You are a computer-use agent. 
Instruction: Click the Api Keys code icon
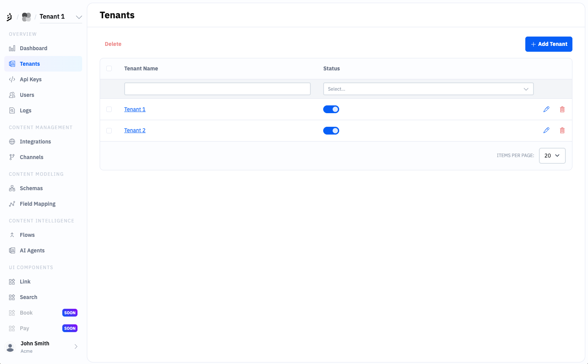pyautogui.click(x=12, y=79)
